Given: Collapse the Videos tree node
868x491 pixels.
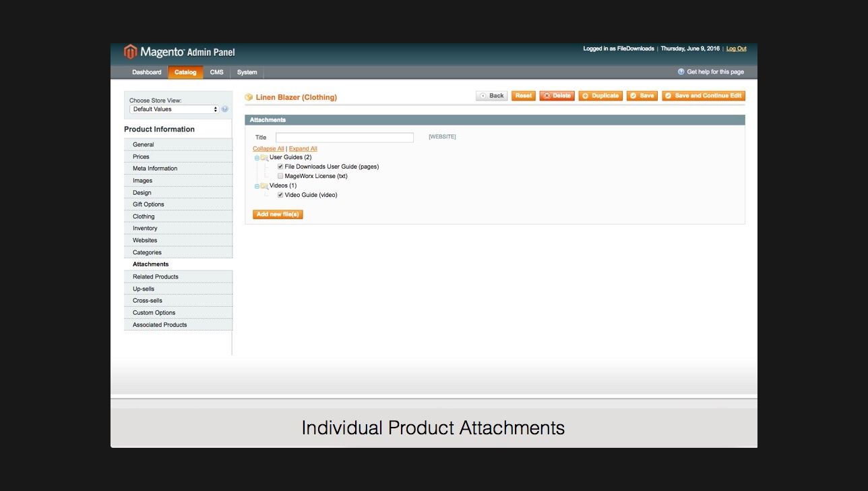Looking at the screenshot, I should 256,185.
